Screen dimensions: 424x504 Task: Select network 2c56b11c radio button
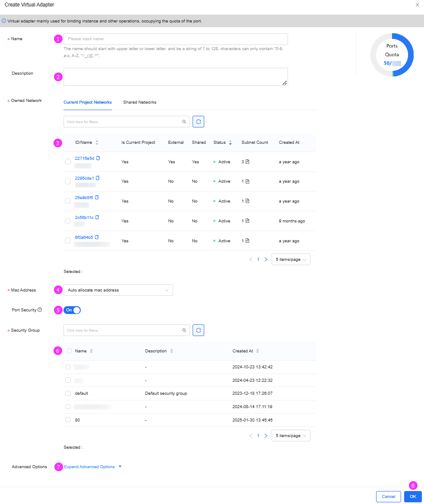pyautogui.click(x=68, y=221)
